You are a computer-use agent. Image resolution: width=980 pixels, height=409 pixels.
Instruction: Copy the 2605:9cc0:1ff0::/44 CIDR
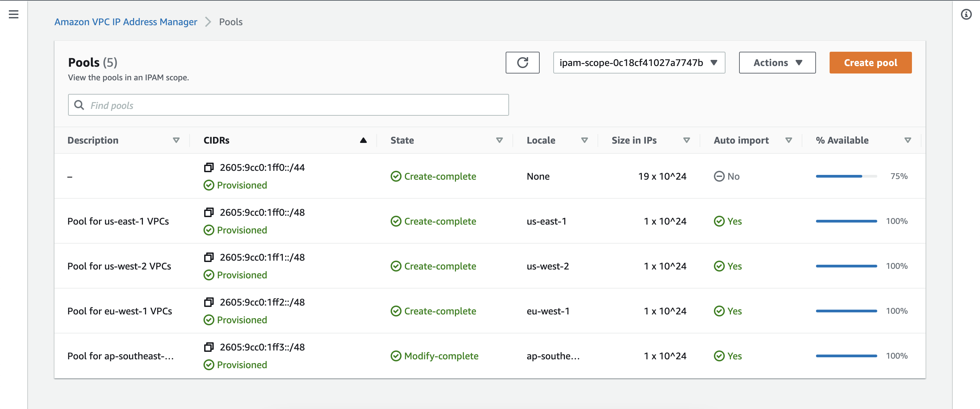pyautogui.click(x=209, y=167)
